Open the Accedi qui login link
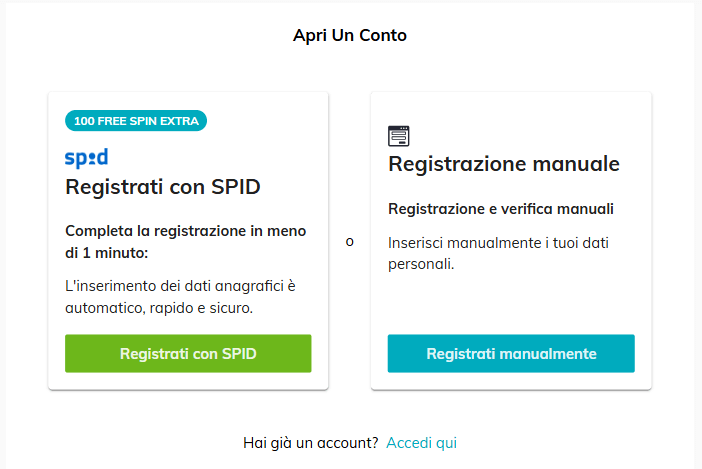702x469 pixels. (421, 443)
